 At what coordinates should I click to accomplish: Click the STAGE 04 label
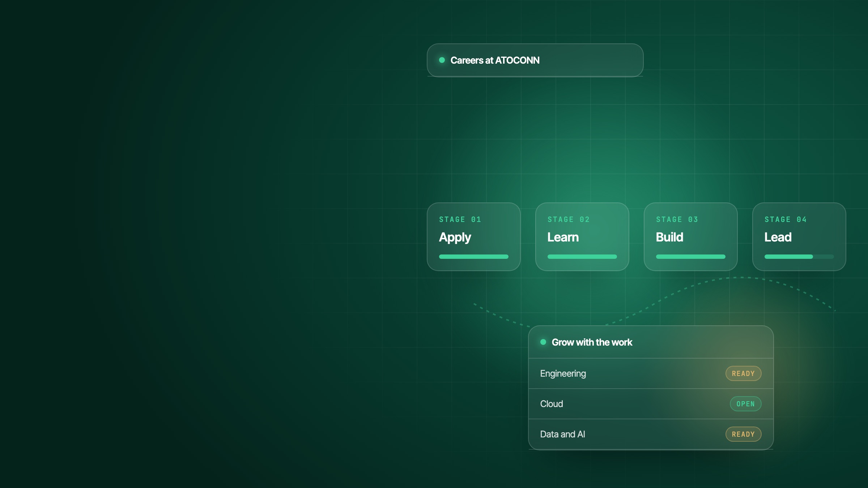point(785,219)
